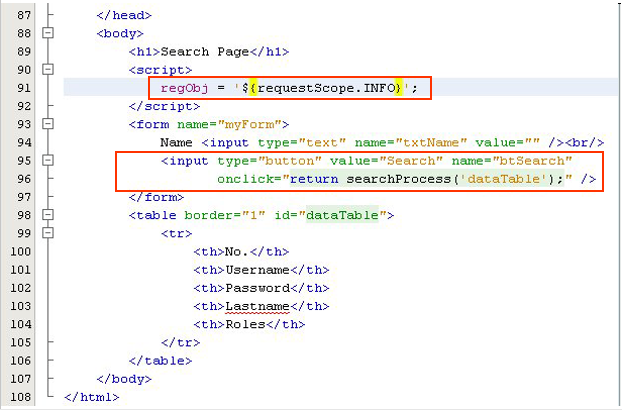
Task: Collapse the tr row fold on line 99
Action: 48,233
